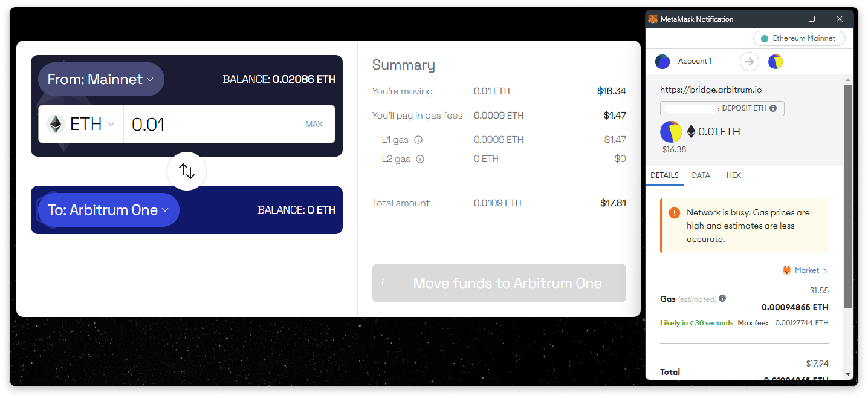Switch to the DATA tab
Screen dimensions: 868x398
tap(701, 175)
